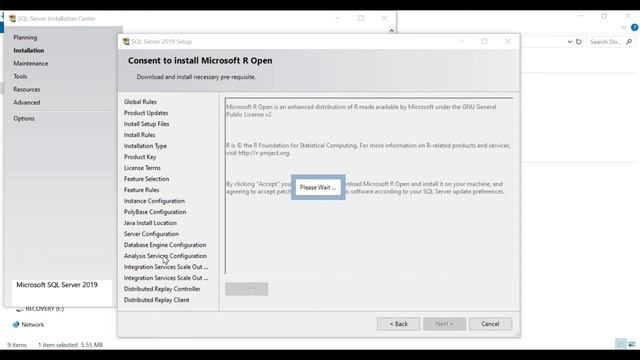
Task: Click the Back button in setup wizard
Action: (x=398, y=324)
